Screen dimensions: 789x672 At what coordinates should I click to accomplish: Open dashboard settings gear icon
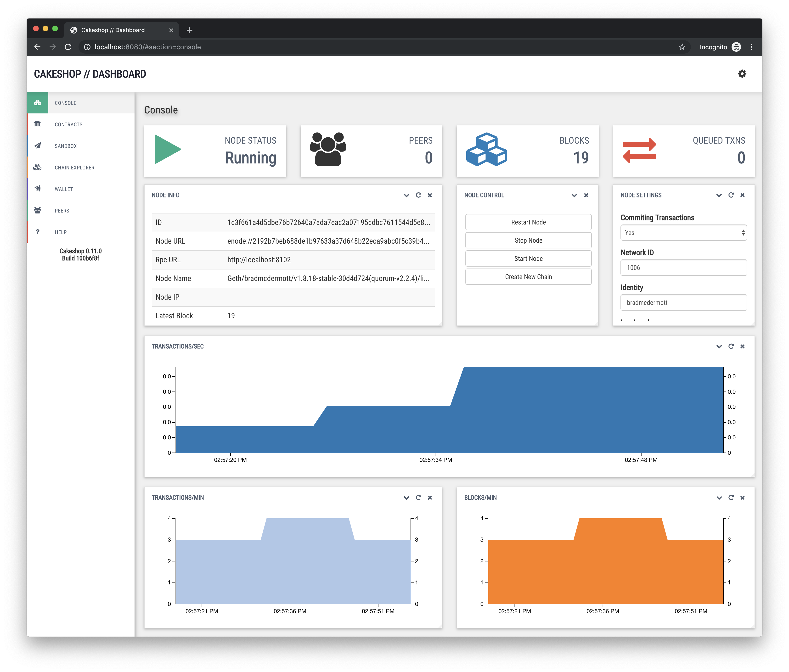[x=742, y=74]
